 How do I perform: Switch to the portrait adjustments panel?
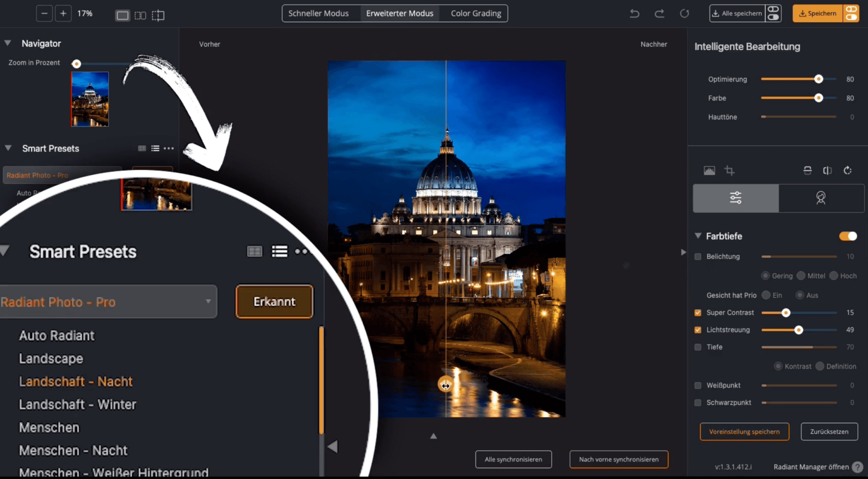(821, 198)
